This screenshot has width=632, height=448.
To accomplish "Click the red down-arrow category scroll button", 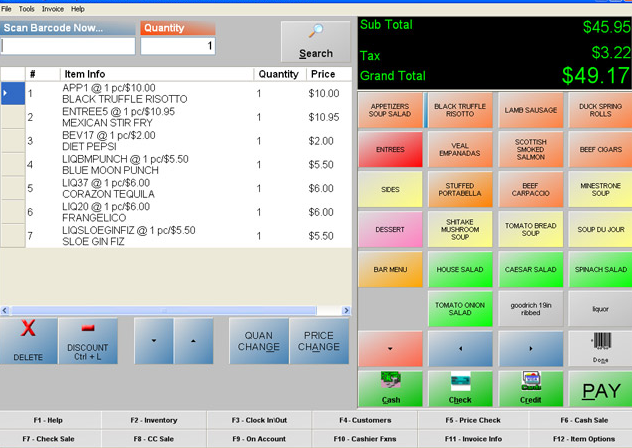I will pos(390,349).
